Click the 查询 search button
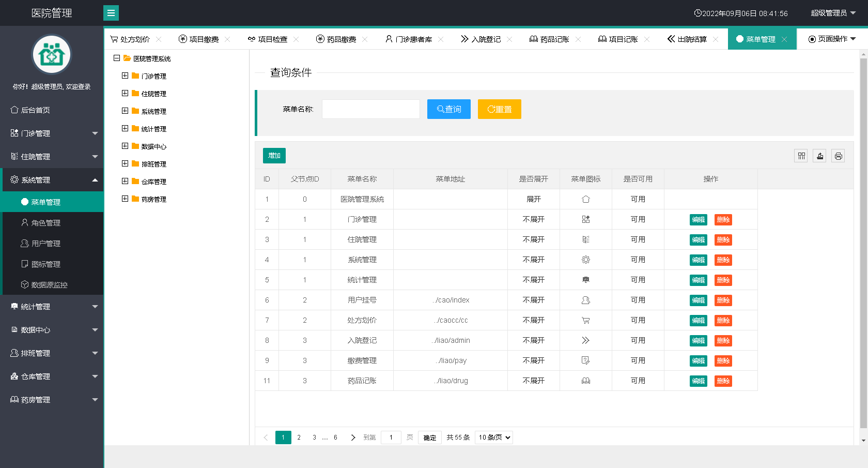 point(449,109)
